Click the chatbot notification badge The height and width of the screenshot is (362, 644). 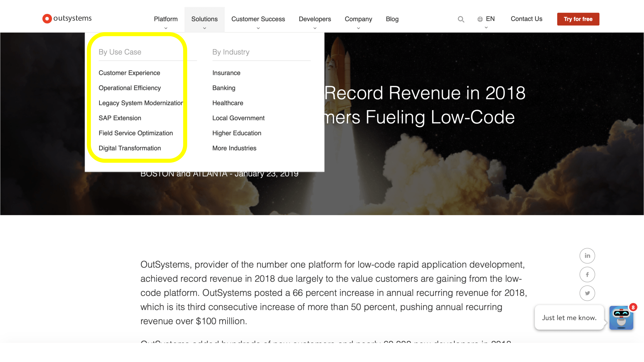pos(633,307)
